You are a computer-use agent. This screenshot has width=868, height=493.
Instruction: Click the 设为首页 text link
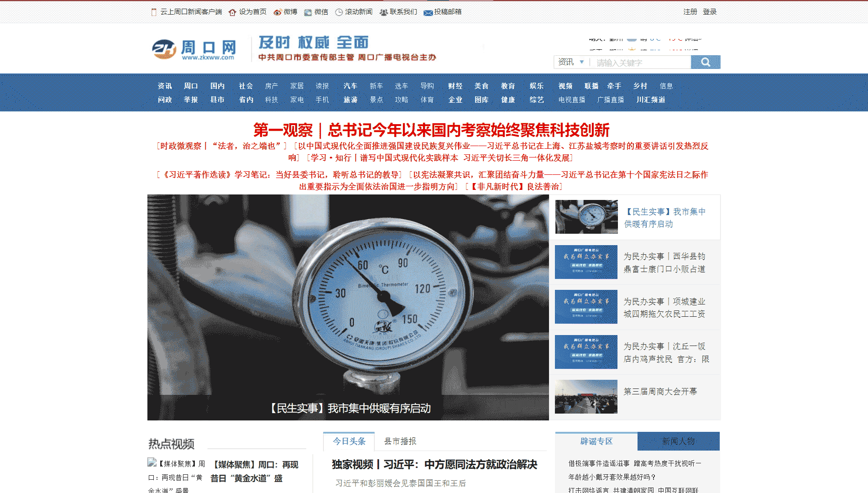click(x=253, y=12)
